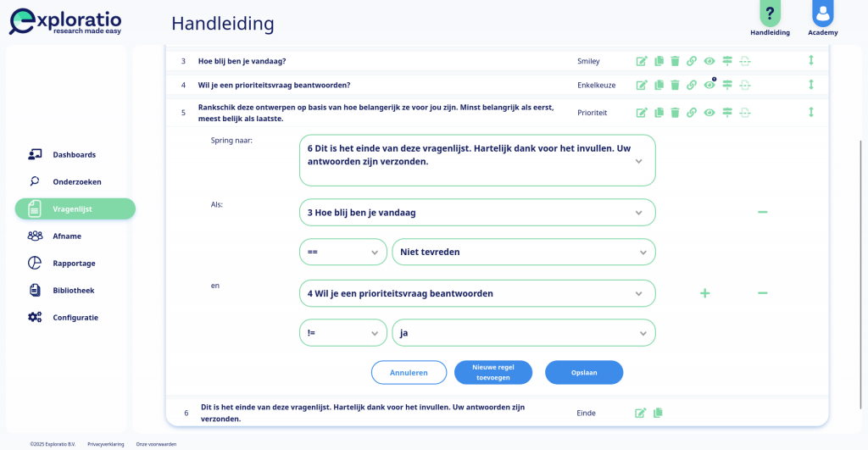This screenshot has height=450, width=868.
Task: Copy end question 6 with copy icon
Action: tap(658, 413)
